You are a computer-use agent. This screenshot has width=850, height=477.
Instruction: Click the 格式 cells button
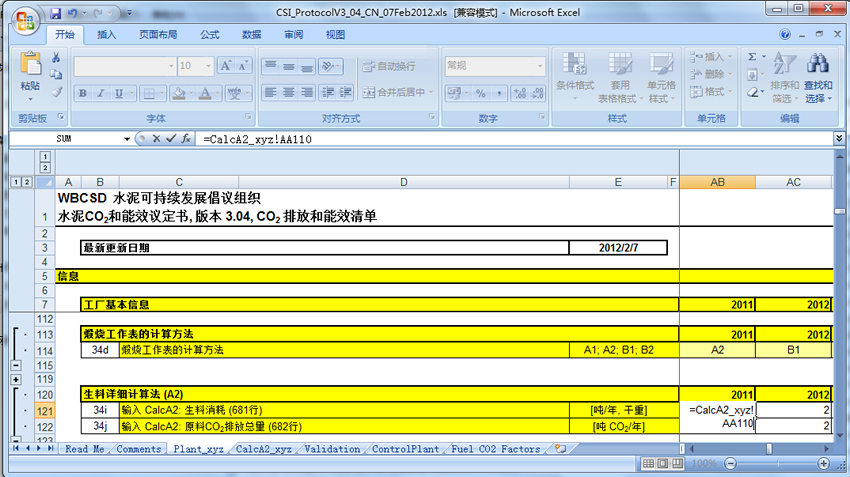coord(711,92)
